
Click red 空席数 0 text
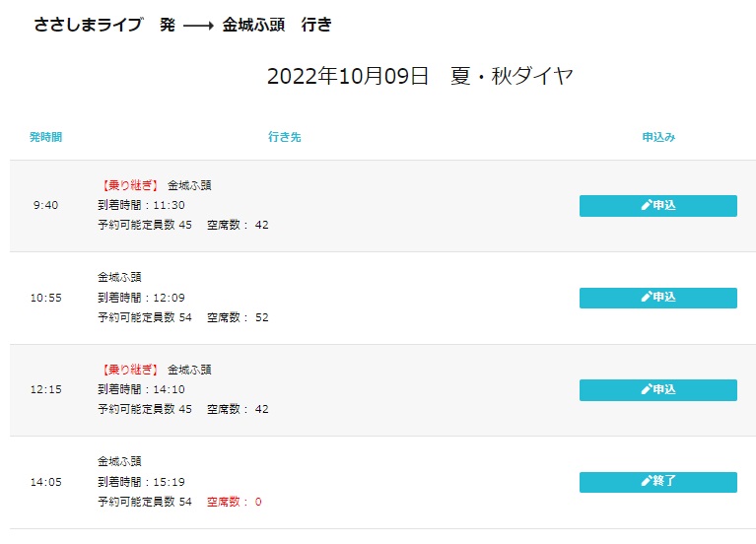pos(235,502)
